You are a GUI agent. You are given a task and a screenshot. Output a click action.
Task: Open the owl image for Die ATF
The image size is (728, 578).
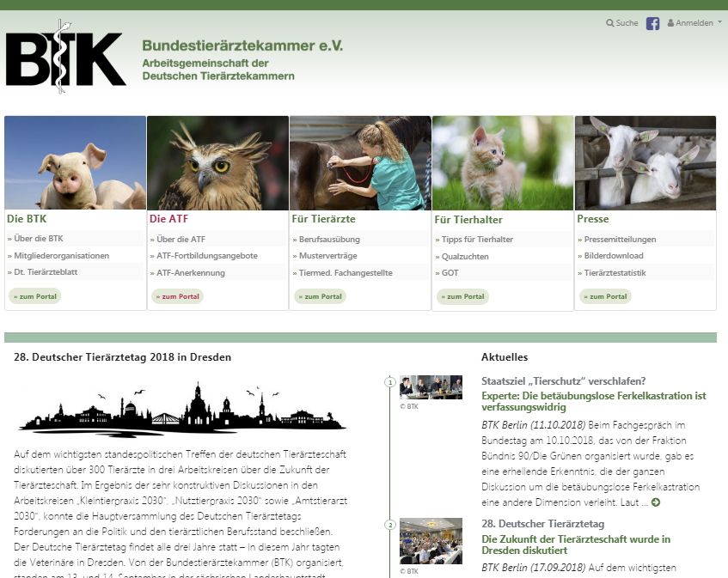pyautogui.click(x=217, y=163)
